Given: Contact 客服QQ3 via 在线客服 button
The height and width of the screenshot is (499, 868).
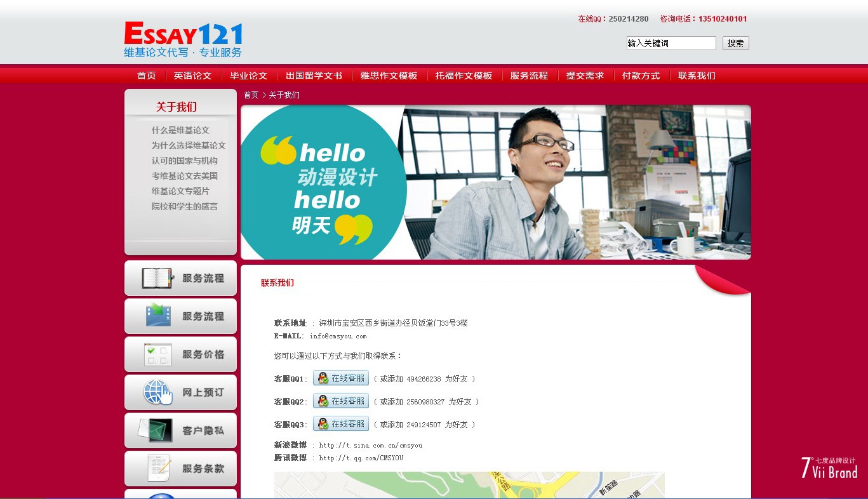Looking at the screenshot, I should (x=341, y=424).
